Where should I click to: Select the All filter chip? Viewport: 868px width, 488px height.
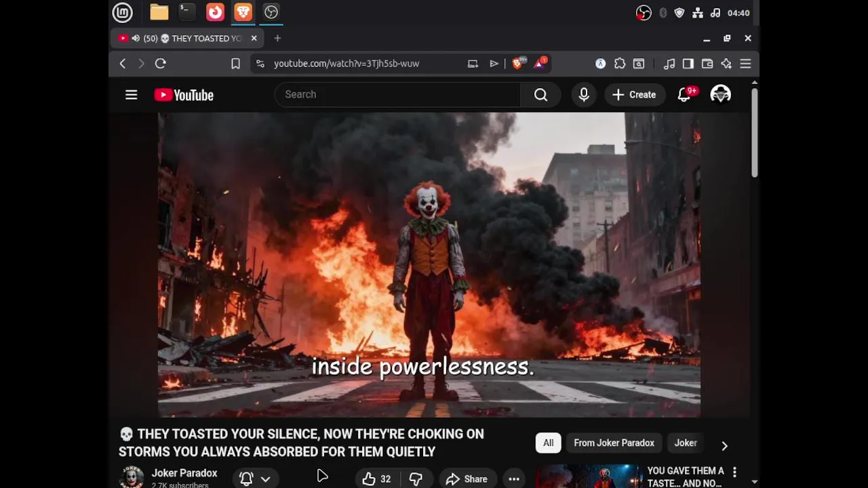click(548, 443)
